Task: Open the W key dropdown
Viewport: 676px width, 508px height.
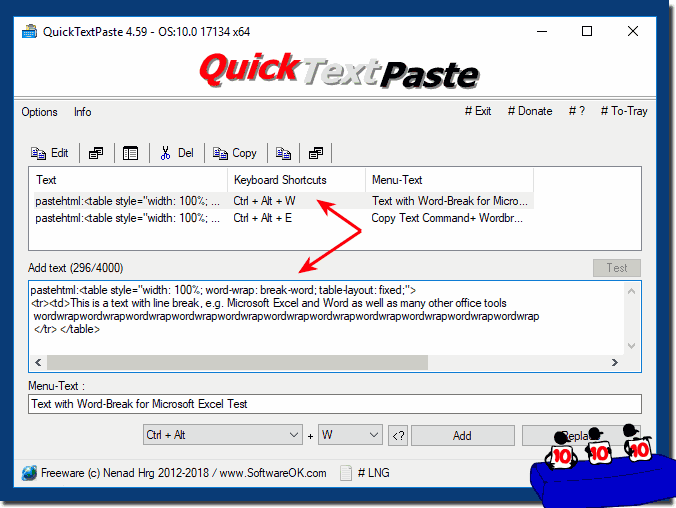Action: click(x=350, y=435)
